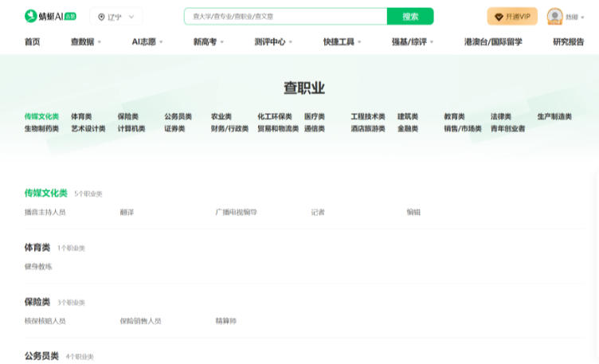The height and width of the screenshot is (364, 599).
Task: Select the 工程技术类 category filter
Action: (x=368, y=116)
